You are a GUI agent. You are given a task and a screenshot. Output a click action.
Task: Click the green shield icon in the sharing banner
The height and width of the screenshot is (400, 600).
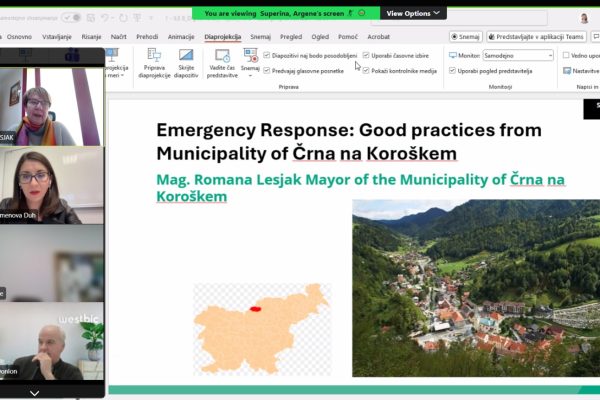point(361,13)
